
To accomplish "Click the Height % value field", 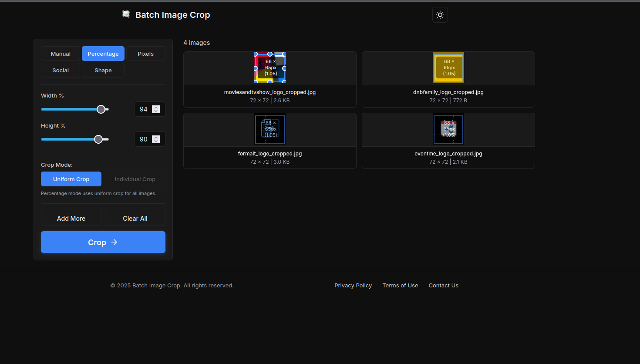I will tap(144, 139).
